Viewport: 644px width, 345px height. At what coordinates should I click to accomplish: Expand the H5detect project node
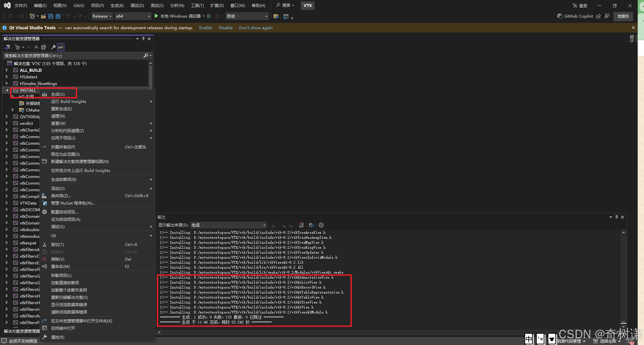pyautogui.click(x=7, y=77)
